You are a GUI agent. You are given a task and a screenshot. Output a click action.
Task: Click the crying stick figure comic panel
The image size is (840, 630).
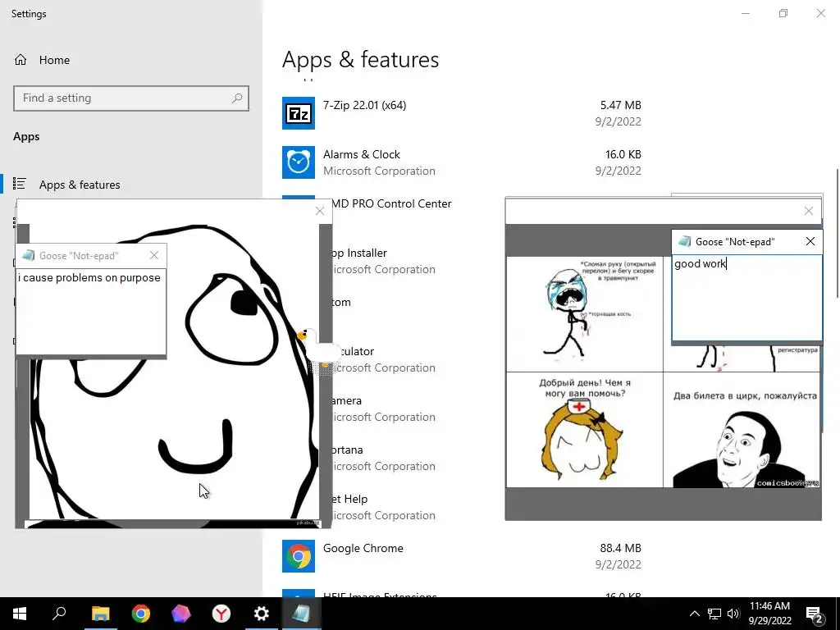tap(584, 314)
